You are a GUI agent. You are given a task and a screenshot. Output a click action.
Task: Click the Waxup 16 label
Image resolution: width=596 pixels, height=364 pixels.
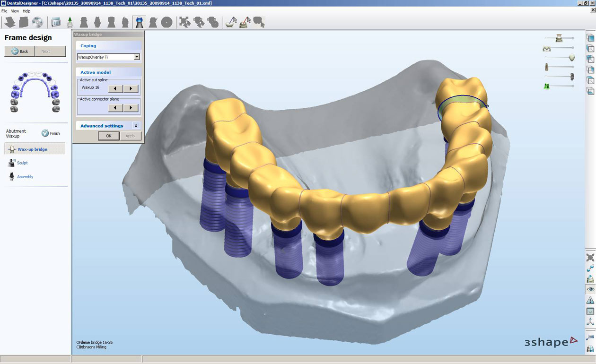tap(90, 87)
